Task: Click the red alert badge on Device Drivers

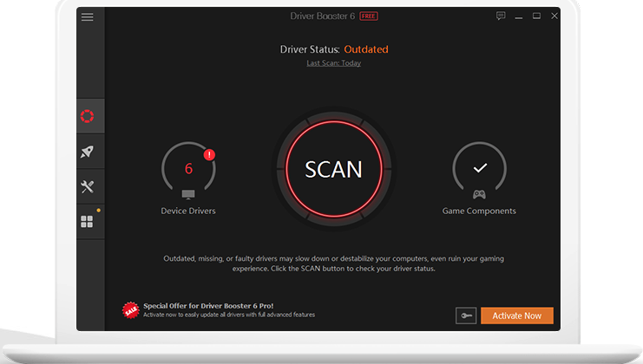Action: click(209, 155)
